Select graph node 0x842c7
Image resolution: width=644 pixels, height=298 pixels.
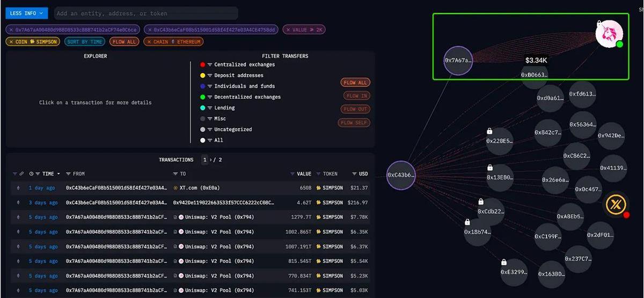[548, 132]
